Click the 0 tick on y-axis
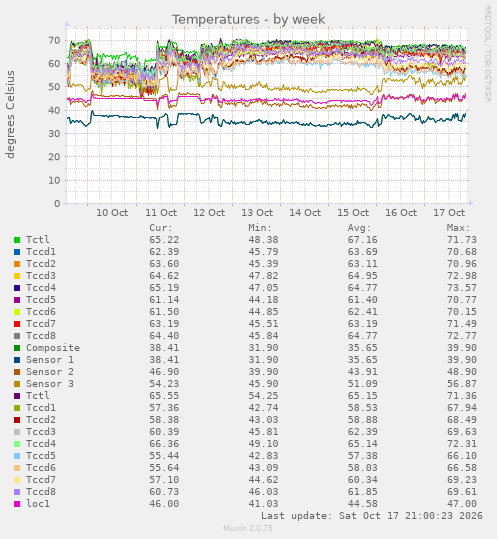Image resolution: width=497 pixels, height=539 pixels. tap(57, 204)
